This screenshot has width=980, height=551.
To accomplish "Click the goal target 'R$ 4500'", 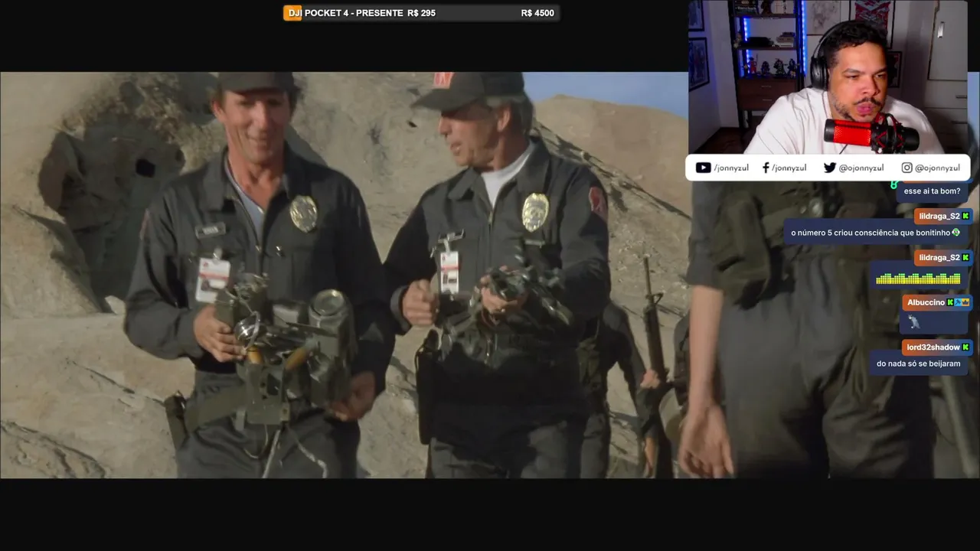I will click(x=537, y=13).
